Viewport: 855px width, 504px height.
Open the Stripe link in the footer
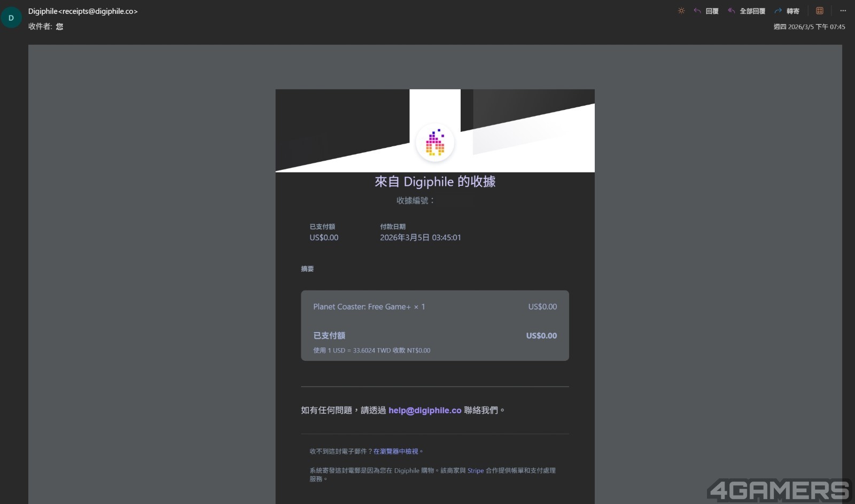(x=475, y=470)
